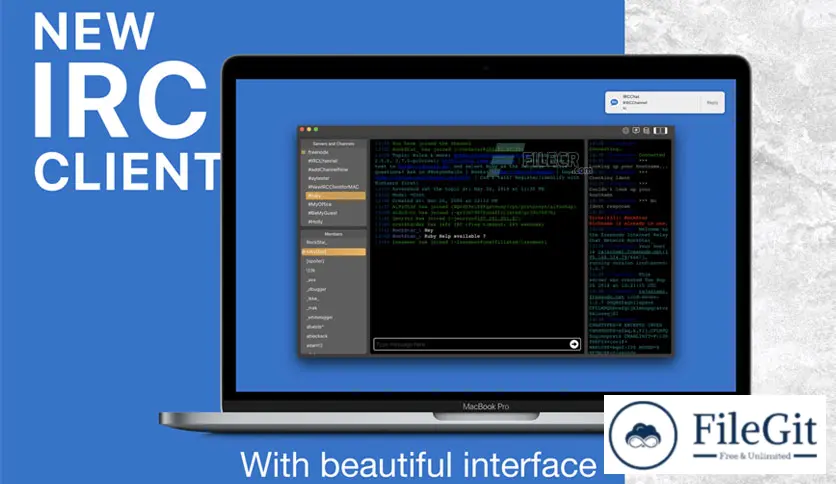The width and height of the screenshot is (836, 484).
Task: Close the IRC client window
Action: coord(302,130)
